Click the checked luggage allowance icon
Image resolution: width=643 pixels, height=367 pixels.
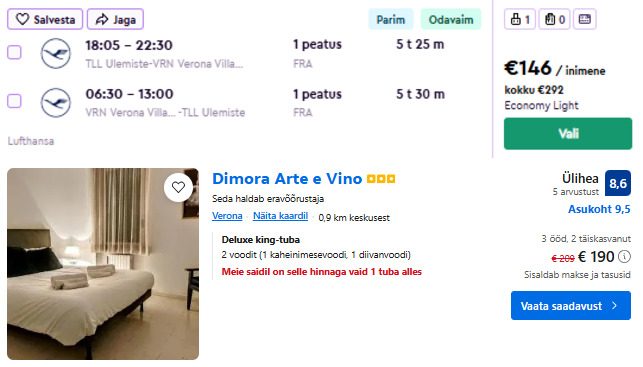click(554, 19)
